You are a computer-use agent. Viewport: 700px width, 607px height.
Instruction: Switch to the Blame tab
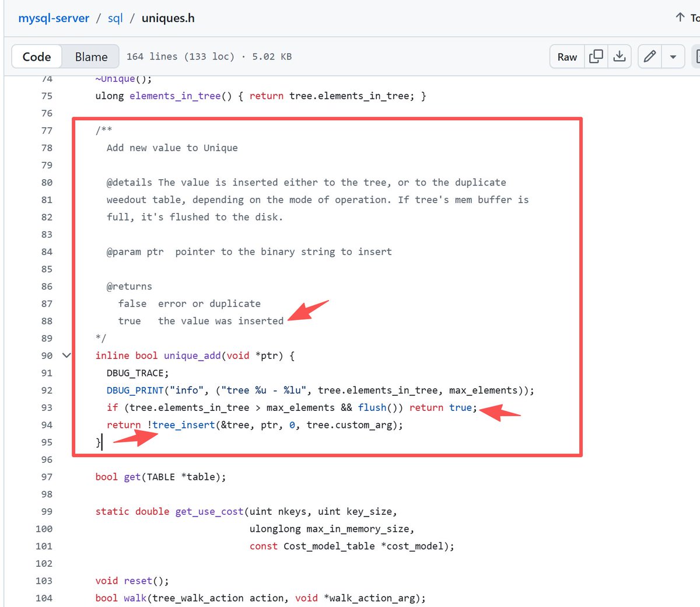click(91, 57)
